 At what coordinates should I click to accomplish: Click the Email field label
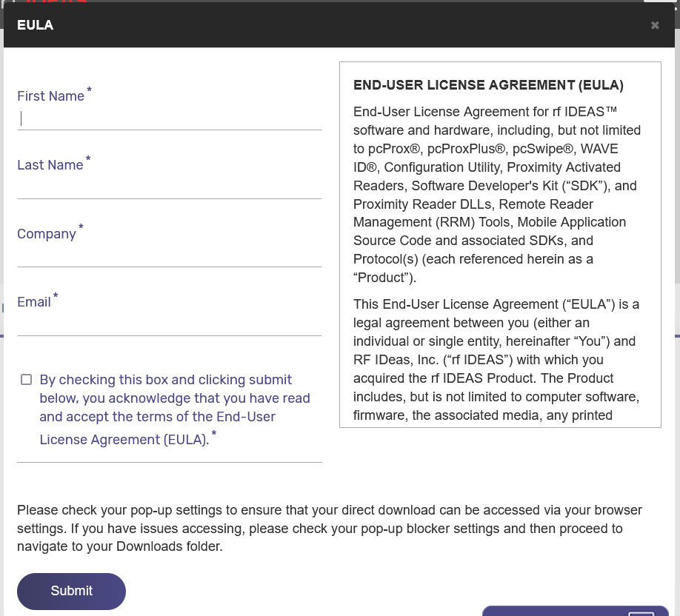(34, 302)
